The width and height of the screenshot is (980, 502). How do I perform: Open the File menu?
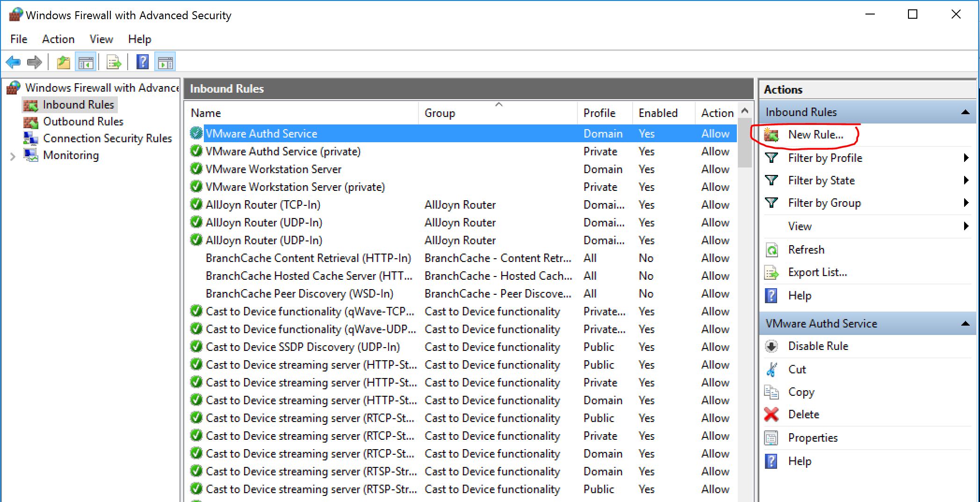point(19,39)
